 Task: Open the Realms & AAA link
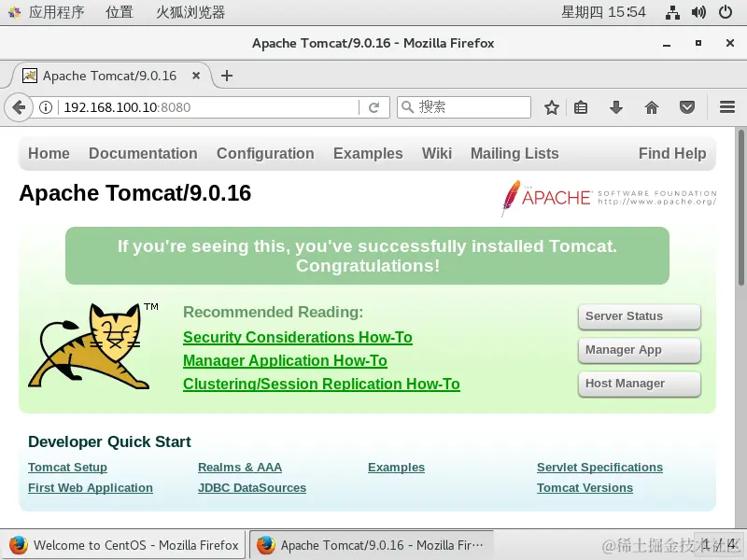240,468
